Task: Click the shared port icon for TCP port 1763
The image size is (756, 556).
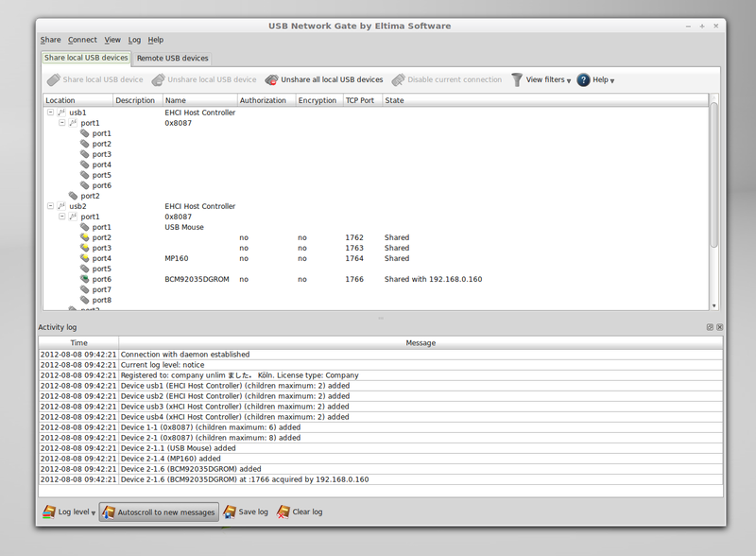Action: pyautogui.click(x=85, y=248)
